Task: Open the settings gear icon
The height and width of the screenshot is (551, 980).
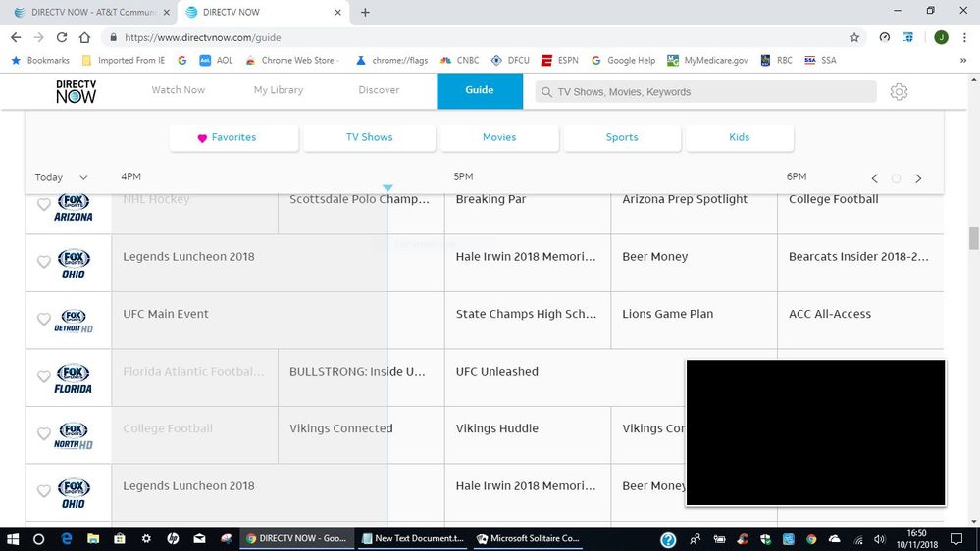Action: tap(899, 91)
